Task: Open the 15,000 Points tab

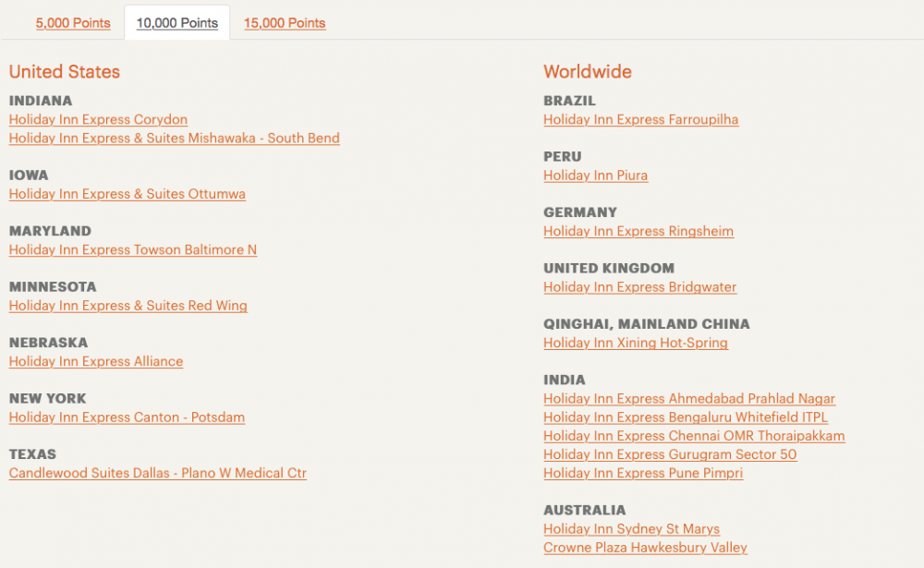Action: [285, 23]
